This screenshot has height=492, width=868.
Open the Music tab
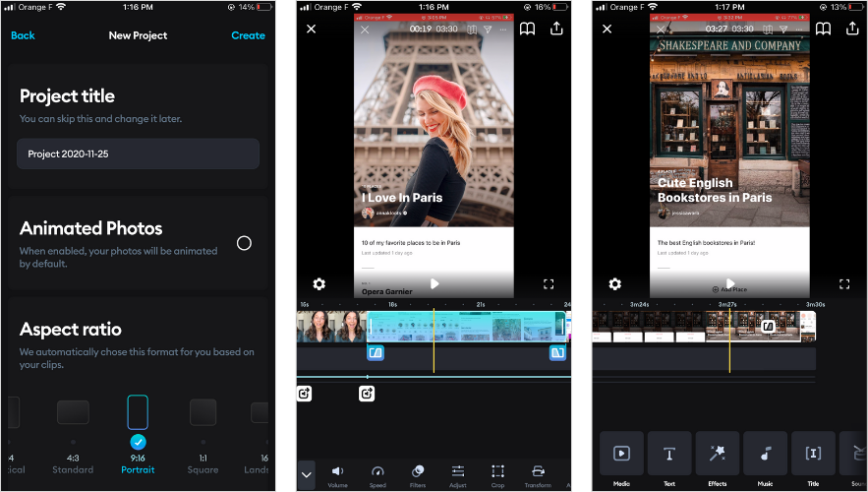tap(765, 459)
